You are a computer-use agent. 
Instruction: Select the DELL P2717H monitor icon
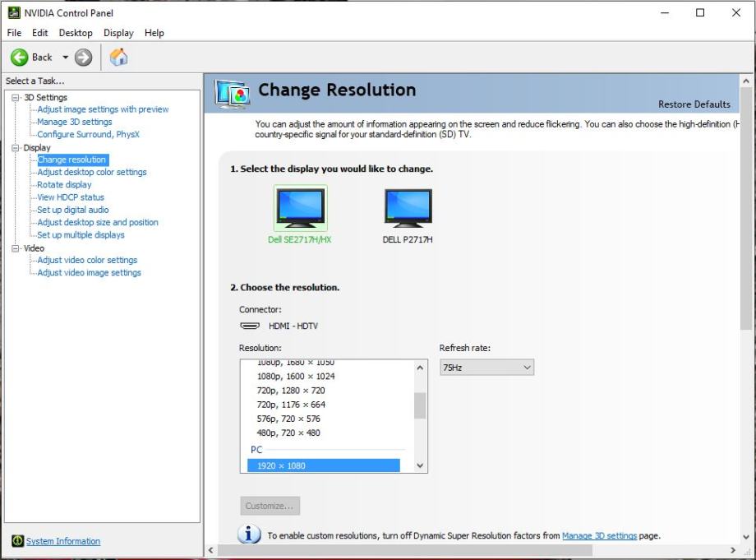pyautogui.click(x=408, y=208)
